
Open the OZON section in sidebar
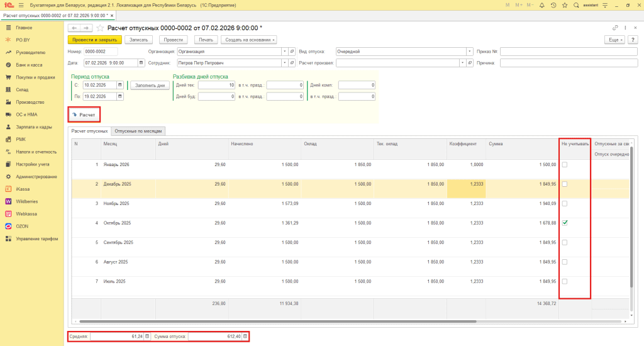point(22,226)
